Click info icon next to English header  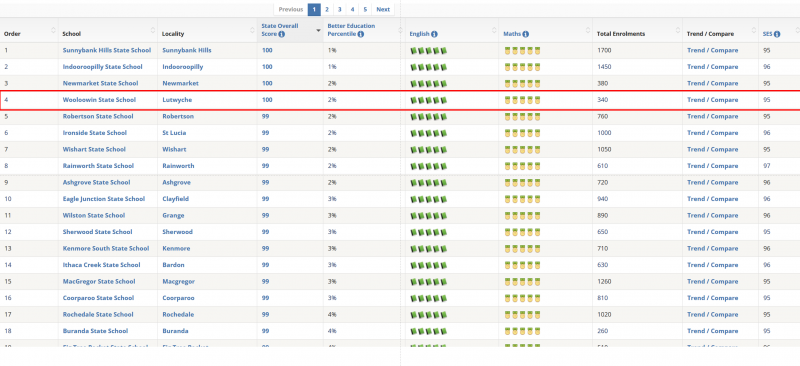[434, 34]
